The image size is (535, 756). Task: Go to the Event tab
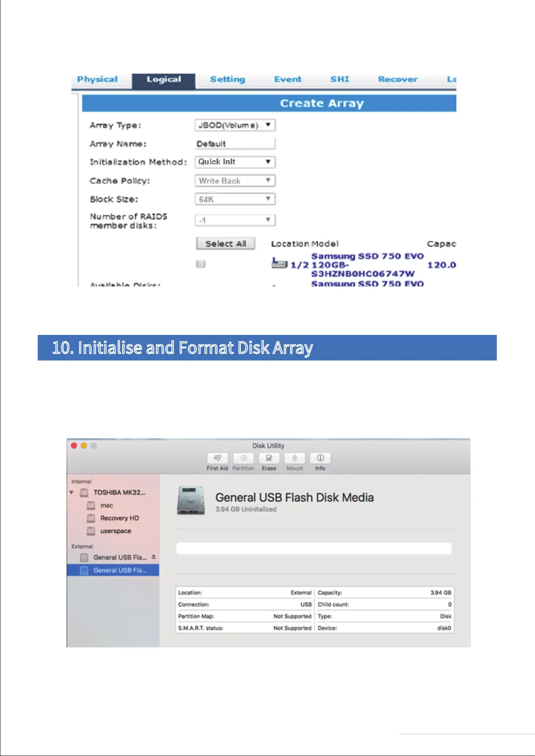(x=287, y=79)
